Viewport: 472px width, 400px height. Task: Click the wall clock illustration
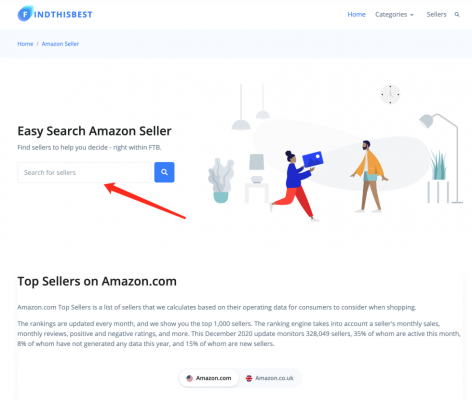point(390,94)
